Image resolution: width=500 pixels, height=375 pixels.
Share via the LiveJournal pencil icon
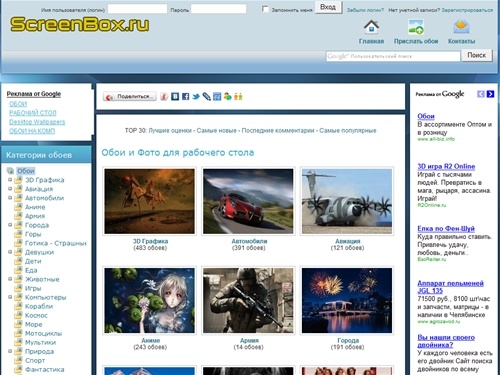207,97
